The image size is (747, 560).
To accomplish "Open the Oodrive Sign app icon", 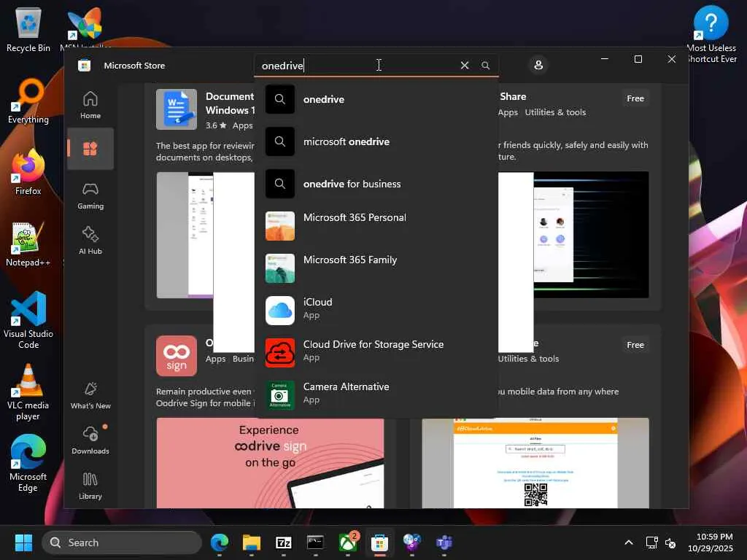I will (x=177, y=356).
